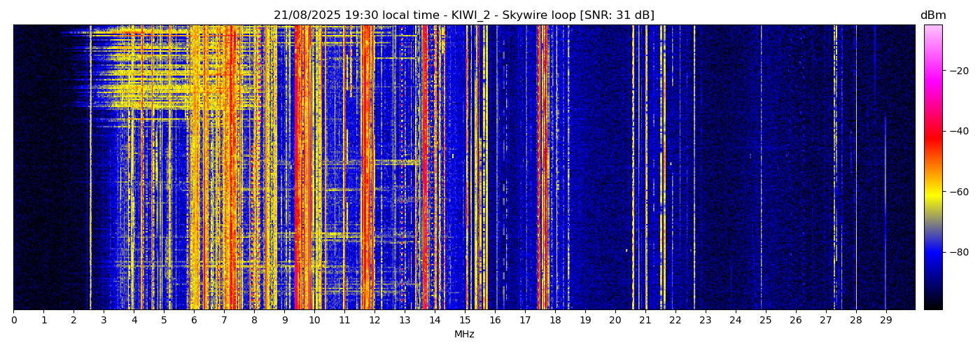
Task: Click the plot title showing KIWI_2 Skywire loop
Action: [x=463, y=15]
